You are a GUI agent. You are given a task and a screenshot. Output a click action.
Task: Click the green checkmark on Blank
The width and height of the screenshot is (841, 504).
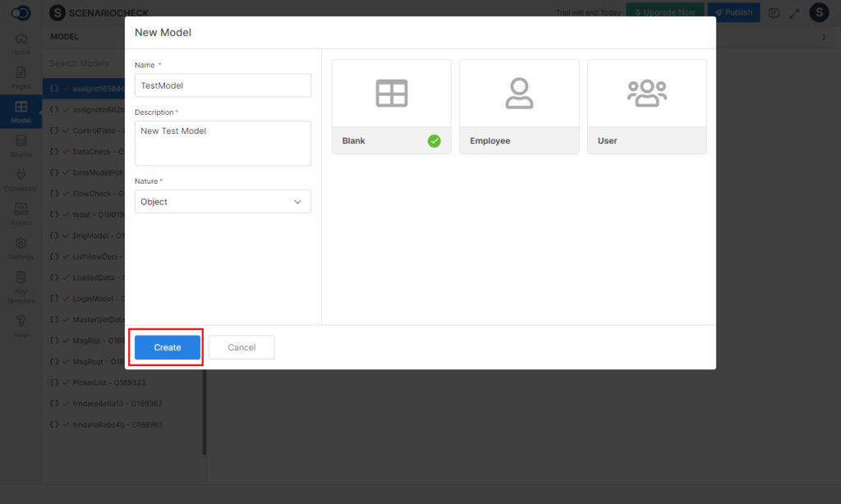[x=434, y=141]
